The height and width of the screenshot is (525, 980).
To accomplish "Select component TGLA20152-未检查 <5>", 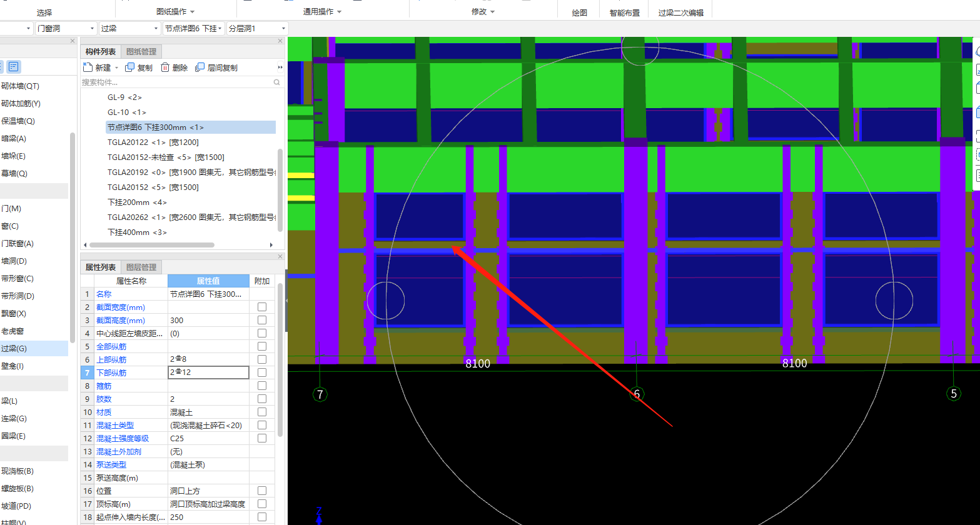I will [166, 157].
